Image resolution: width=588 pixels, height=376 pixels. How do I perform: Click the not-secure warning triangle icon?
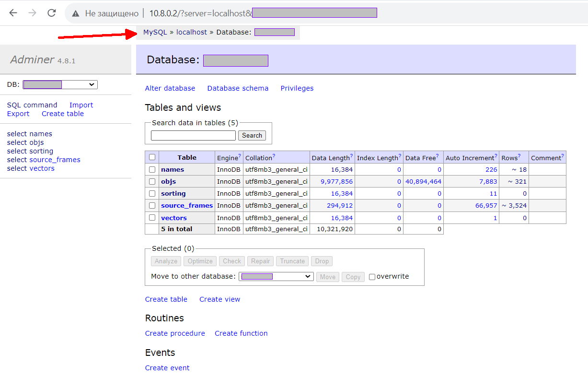(x=76, y=13)
